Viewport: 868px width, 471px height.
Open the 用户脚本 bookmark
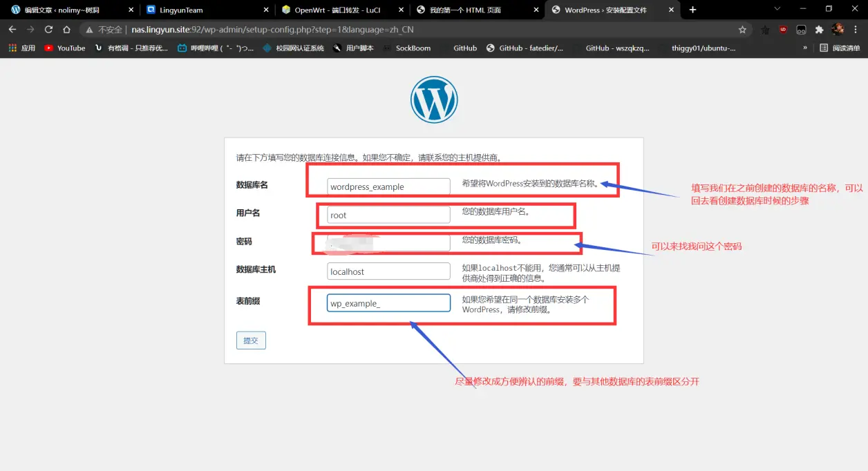click(x=353, y=48)
